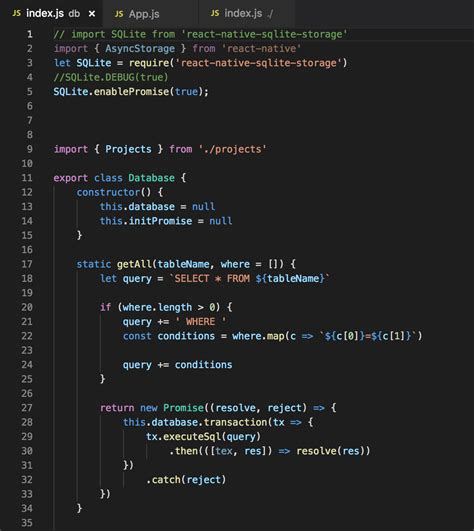Click line number 27 in the gutter
The image size is (474, 531).
coord(27,408)
